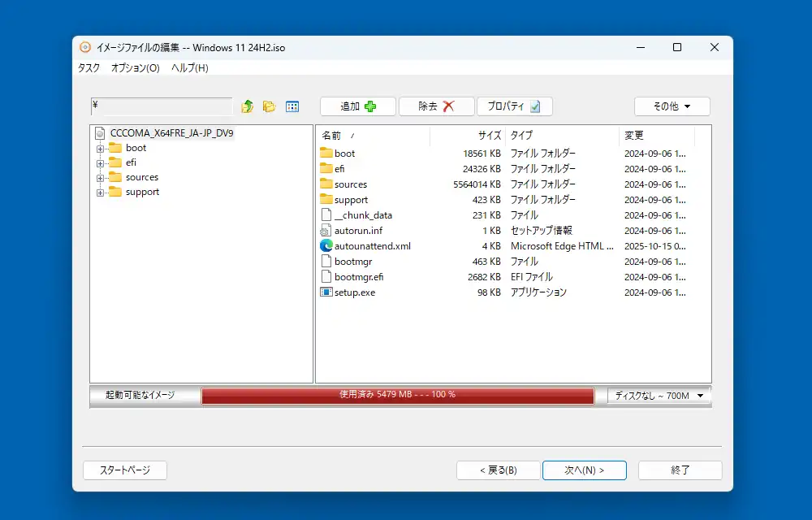
Task: Click the Microsoft Edge icon of autounattend.xml
Action: click(326, 245)
